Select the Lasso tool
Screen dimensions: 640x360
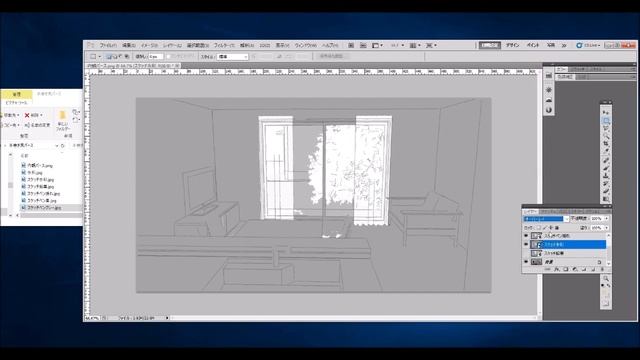606,128
